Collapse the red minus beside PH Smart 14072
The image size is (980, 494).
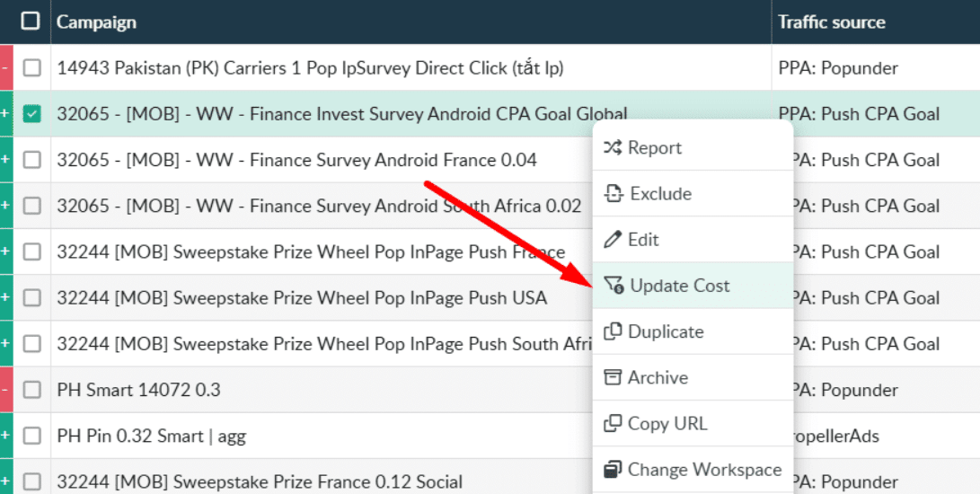[x=5, y=390]
